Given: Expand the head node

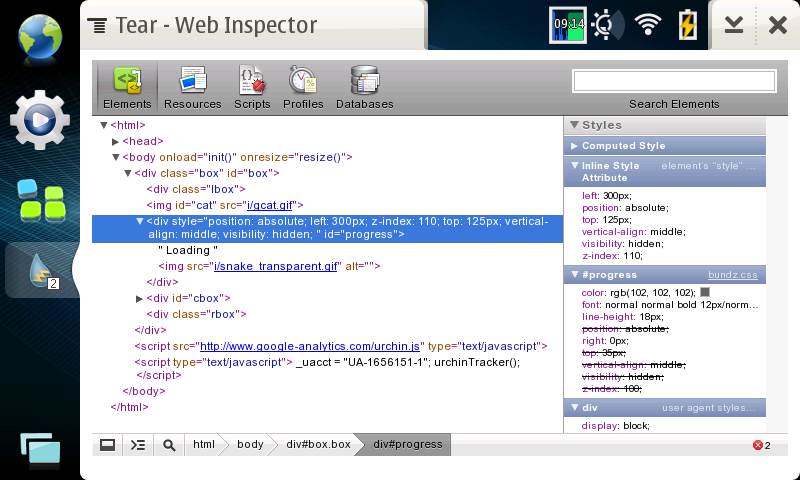Looking at the screenshot, I should pos(115,141).
